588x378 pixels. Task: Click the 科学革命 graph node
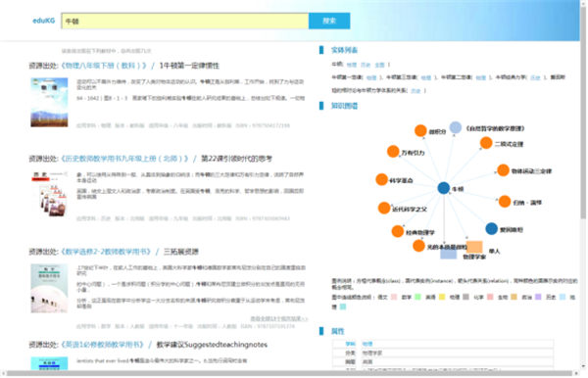[x=381, y=179]
